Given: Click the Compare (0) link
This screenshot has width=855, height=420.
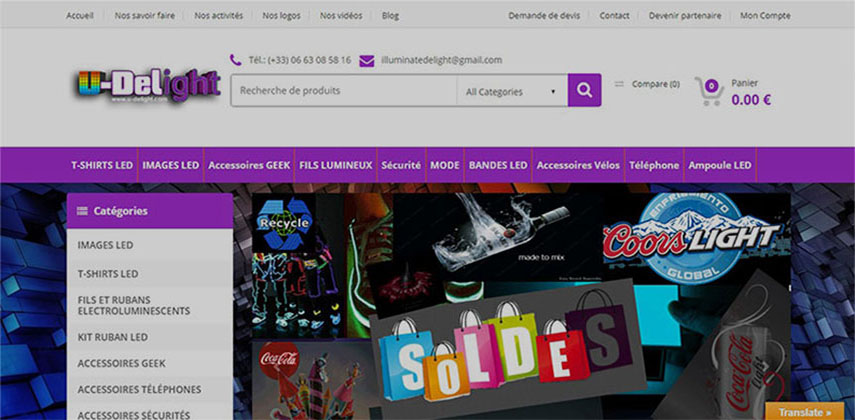Looking at the screenshot, I should 656,84.
